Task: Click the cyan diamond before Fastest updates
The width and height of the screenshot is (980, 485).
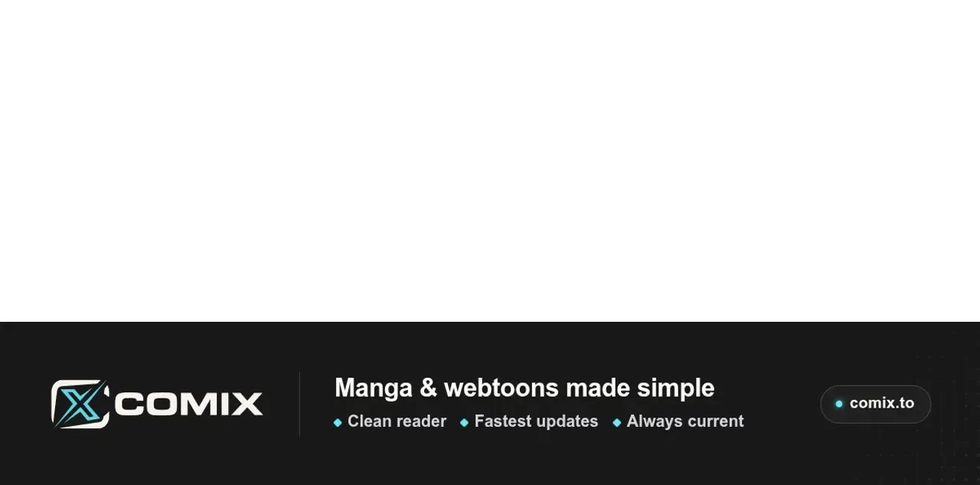Action: click(464, 422)
